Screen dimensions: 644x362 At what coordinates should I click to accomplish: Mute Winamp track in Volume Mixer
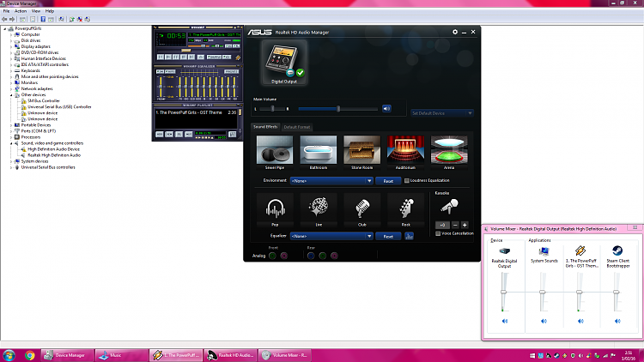[x=580, y=321]
